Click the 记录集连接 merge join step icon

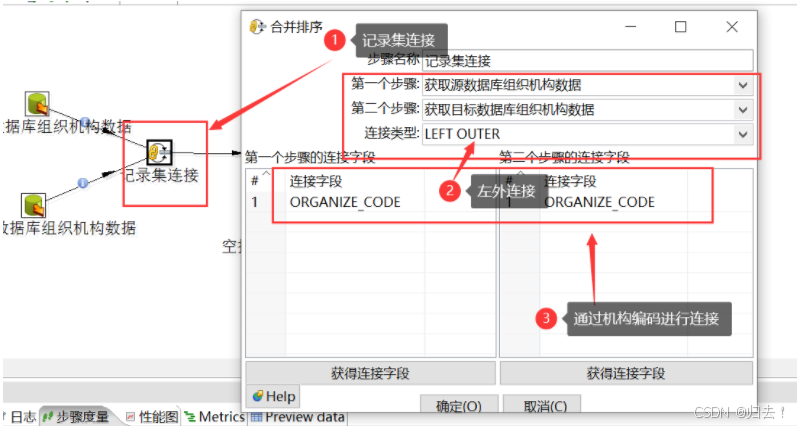159,152
